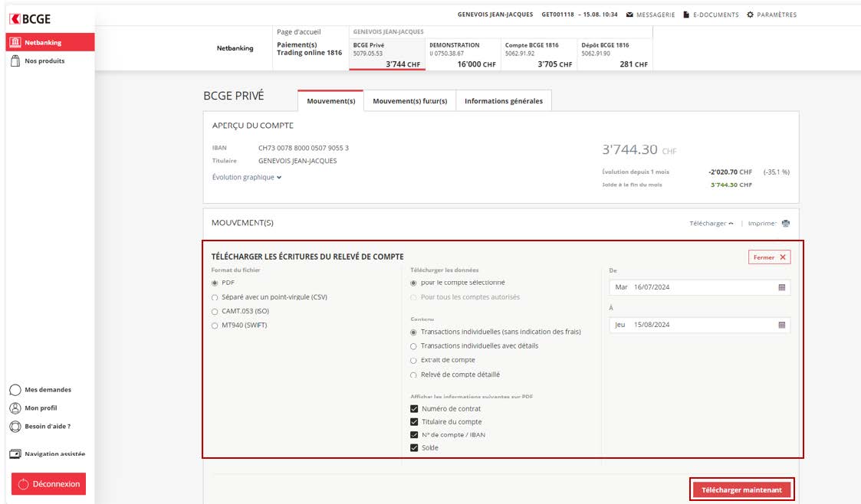
Task: Select 'pour le compte sélectionné' option
Action: pos(413,283)
